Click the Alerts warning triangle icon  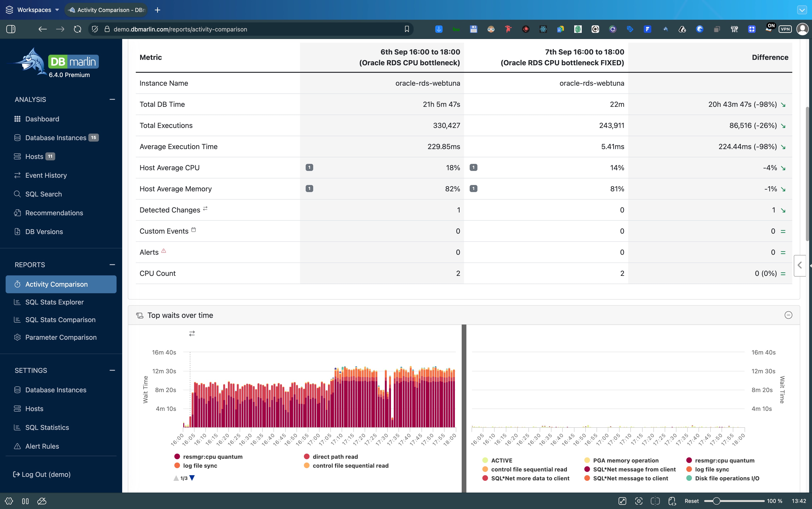pos(164,251)
